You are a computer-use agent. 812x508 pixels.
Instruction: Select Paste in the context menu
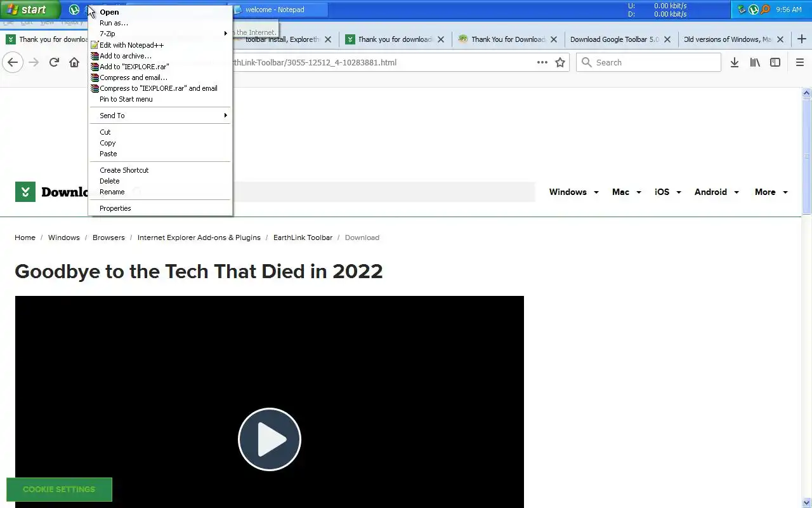tap(160, 154)
